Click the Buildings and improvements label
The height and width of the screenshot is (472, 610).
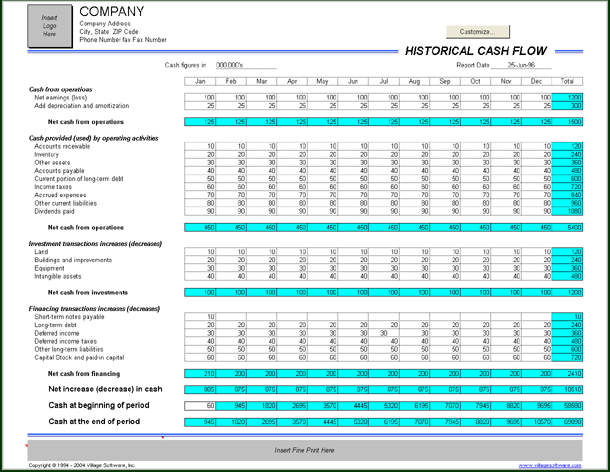point(73,260)
